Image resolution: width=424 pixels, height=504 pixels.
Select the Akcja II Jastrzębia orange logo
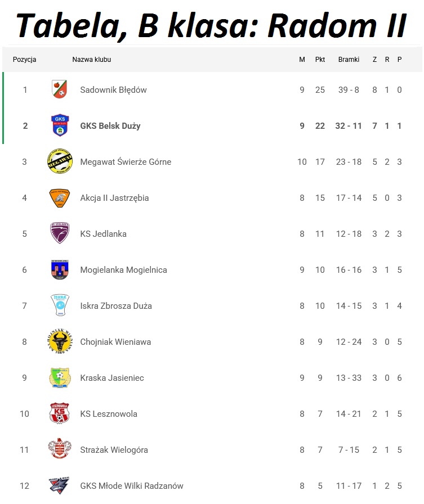59,197
